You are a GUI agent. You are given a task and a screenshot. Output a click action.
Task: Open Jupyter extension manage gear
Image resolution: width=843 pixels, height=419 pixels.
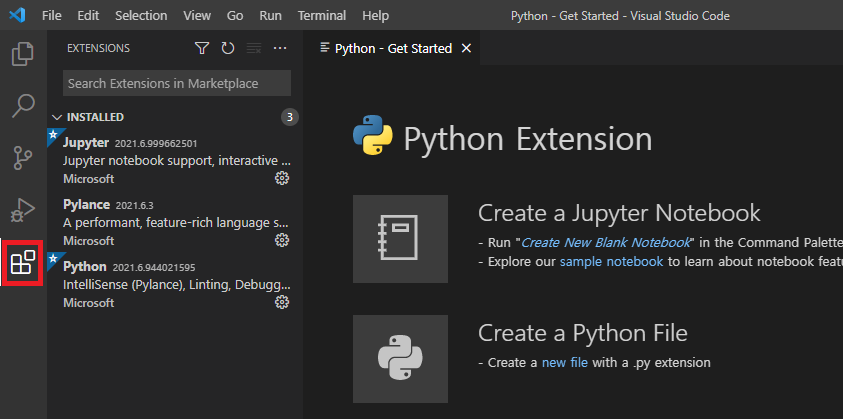point(282,179)
